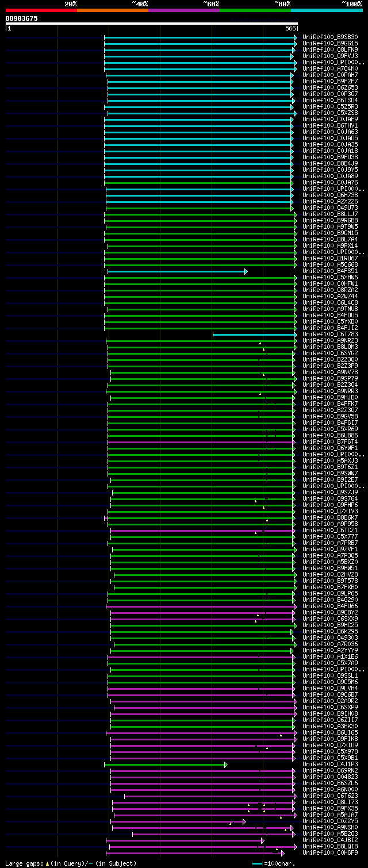Select the UniRef100_O49303 label
368x868 pixels.
331,638
